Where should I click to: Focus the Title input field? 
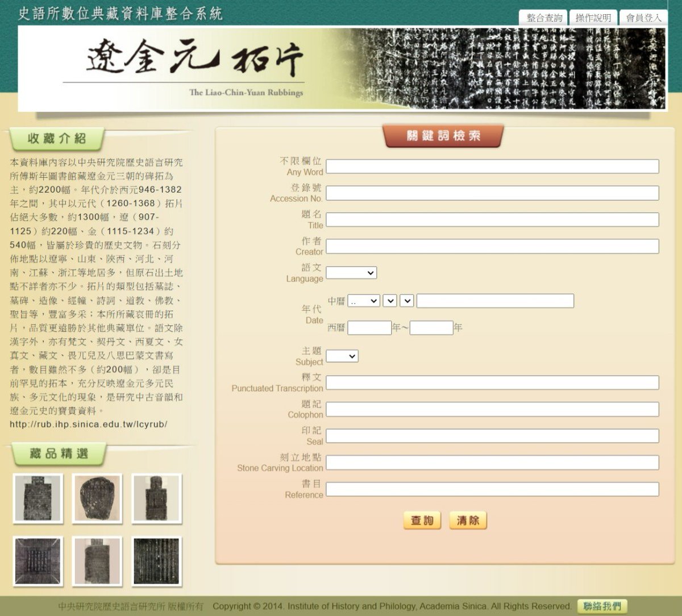(x=492, y=220)
